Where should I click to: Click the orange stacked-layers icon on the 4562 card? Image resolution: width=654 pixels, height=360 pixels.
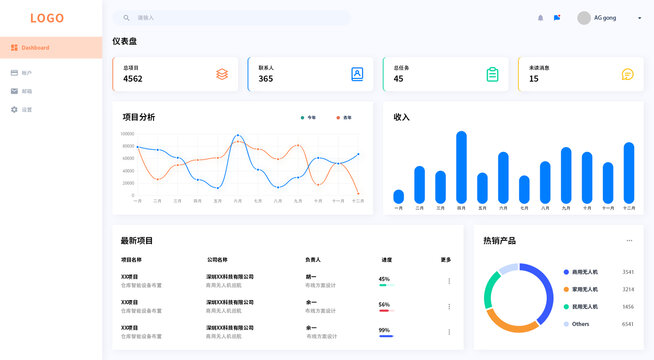tap(222, 74)
